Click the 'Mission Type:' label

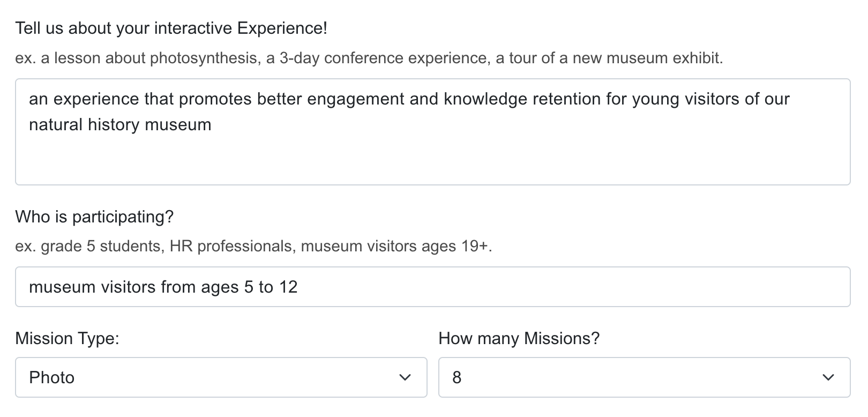click(x=68, y=338)
